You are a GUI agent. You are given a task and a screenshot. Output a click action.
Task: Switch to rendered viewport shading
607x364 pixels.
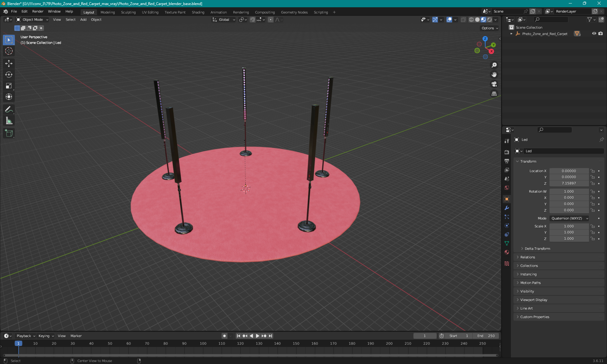pos(489,20)
